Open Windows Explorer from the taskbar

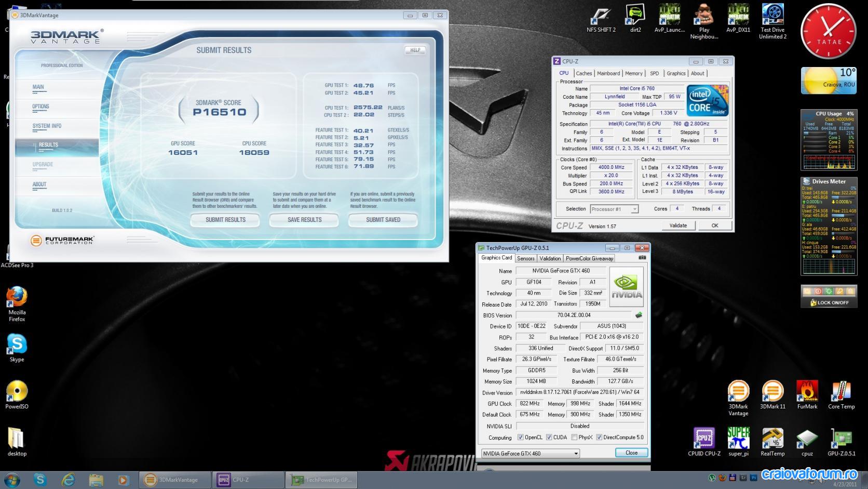point(96,480)
